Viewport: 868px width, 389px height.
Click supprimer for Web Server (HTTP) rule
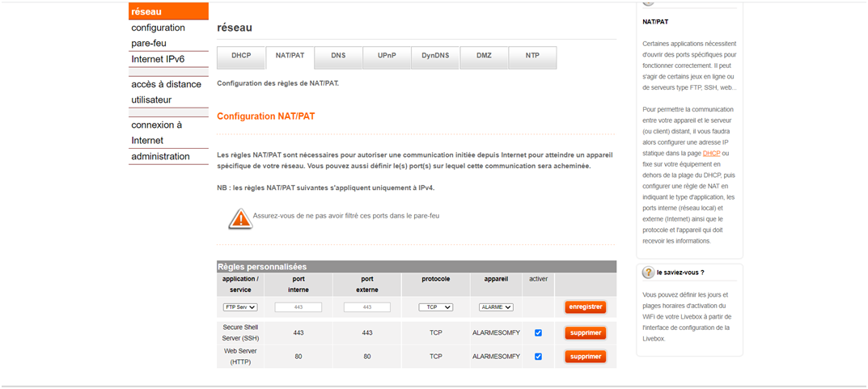[x=585, y=357]
